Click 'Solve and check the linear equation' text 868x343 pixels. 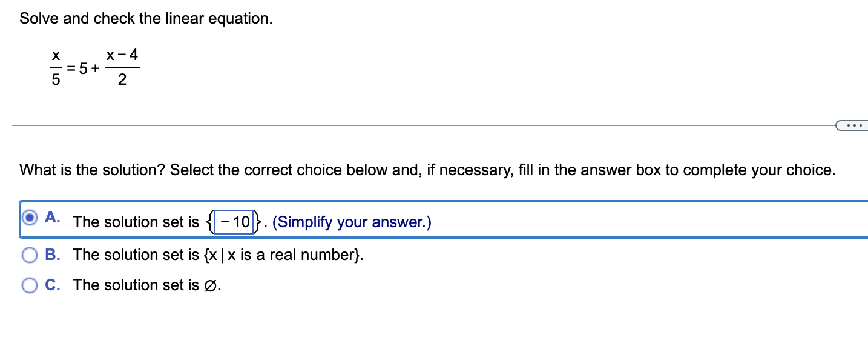[146, 19]
